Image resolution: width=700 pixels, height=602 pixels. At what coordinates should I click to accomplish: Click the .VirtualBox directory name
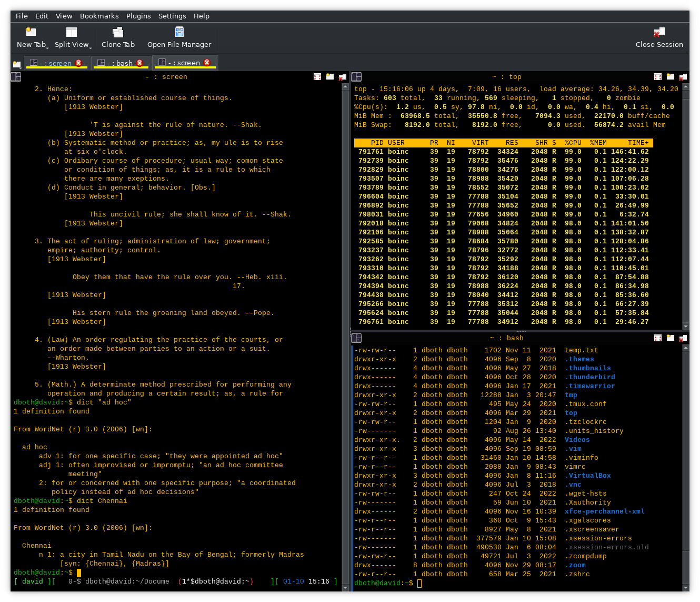587,476
